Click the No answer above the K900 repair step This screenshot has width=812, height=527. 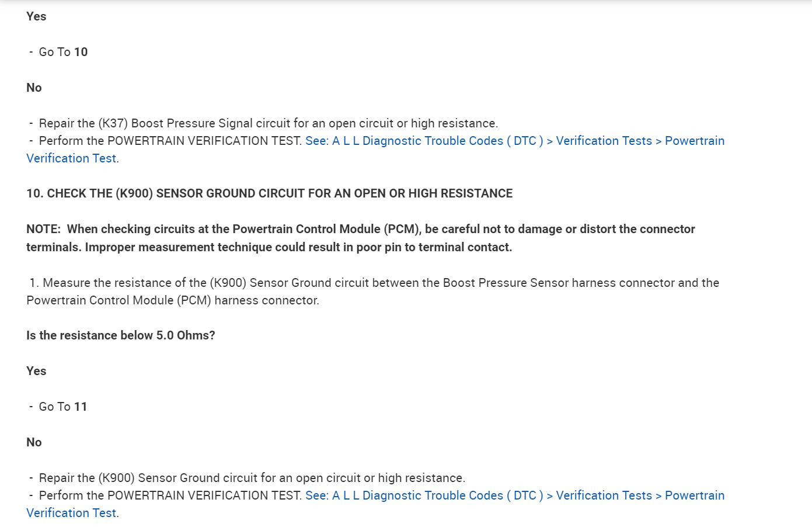coord(34,442)
